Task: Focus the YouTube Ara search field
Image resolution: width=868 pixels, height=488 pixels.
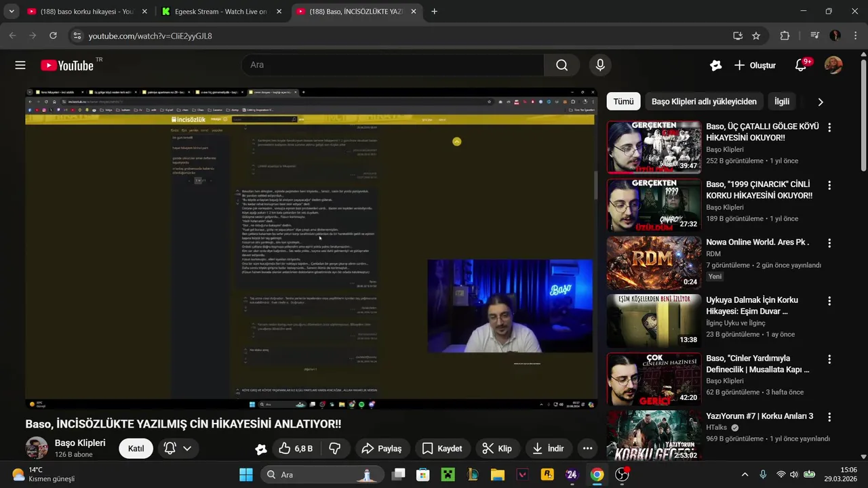Action: pos(393,65)
